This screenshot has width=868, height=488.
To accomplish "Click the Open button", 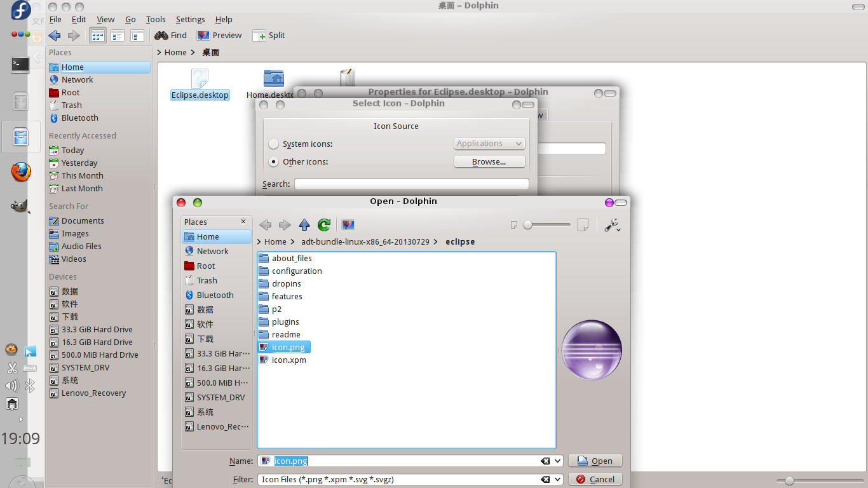I will pyautogui.click(x=595, y=461).
